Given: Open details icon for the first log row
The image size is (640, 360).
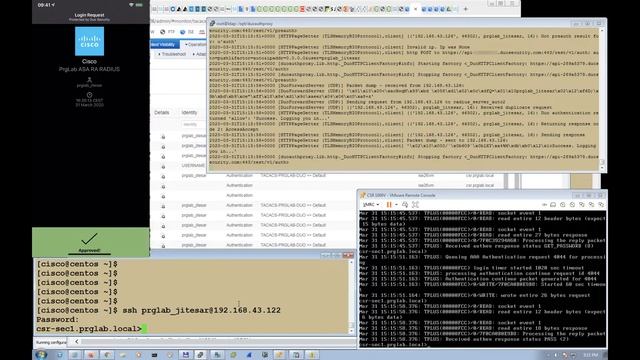Looking at the screenshot, I should [x=163, y=137].
